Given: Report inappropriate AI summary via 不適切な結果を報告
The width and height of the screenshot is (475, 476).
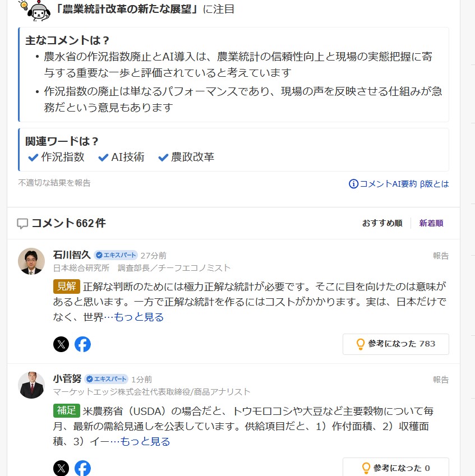Looking at the screenshot, I should tap(54, 183).
